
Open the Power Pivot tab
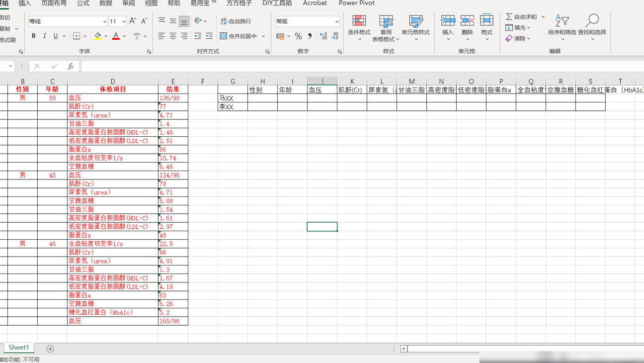(357, 3)
